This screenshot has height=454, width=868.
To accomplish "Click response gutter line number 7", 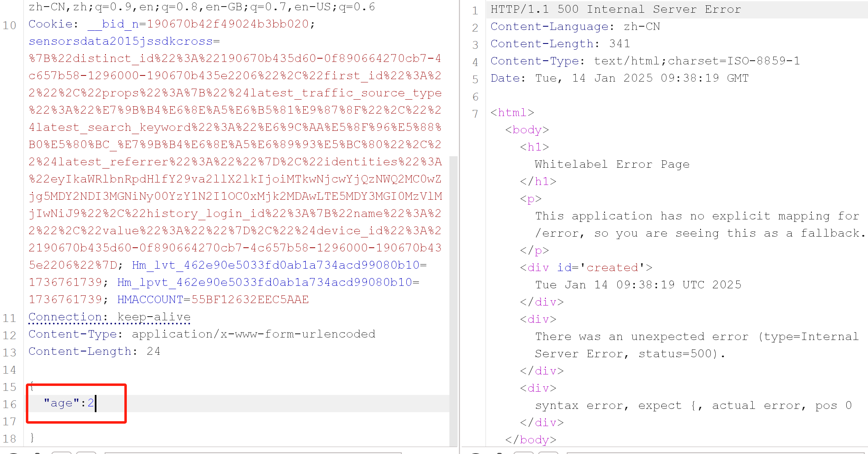I will [475, 114].
